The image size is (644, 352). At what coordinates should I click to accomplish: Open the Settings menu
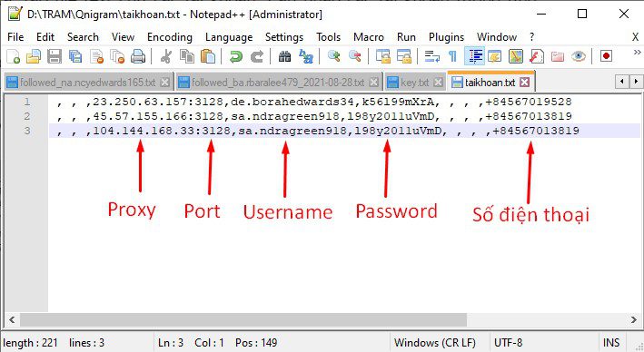(x=284, y=37)
